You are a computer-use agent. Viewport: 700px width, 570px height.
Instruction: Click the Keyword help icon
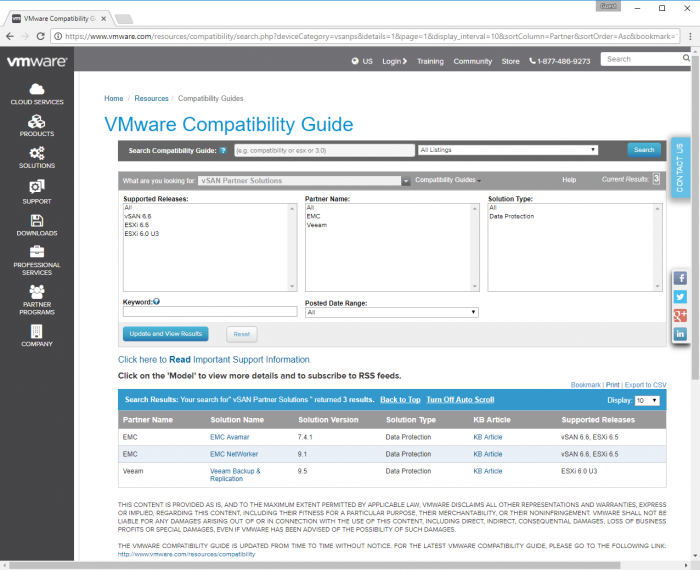pos(156,302)
